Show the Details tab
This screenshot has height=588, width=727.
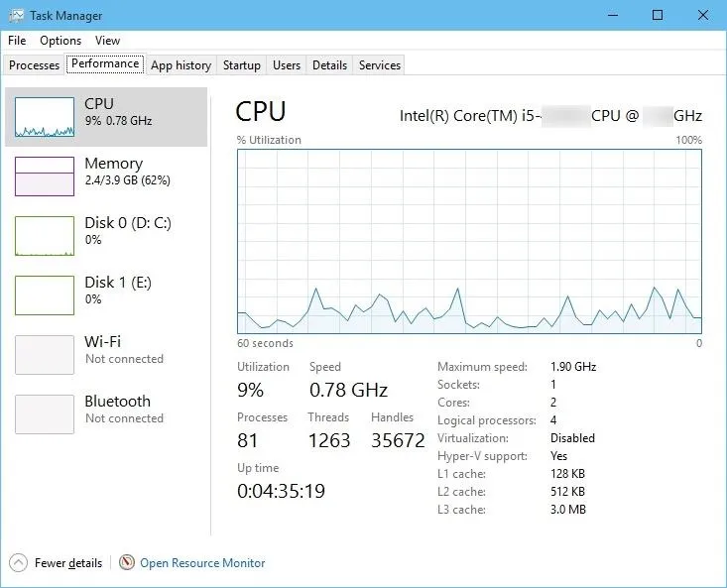click(x=329, y=65)
